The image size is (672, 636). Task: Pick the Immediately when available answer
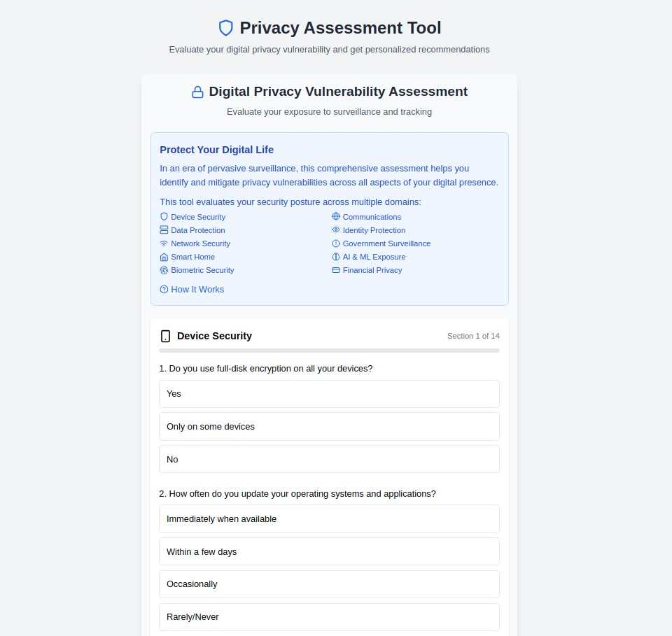329,519
